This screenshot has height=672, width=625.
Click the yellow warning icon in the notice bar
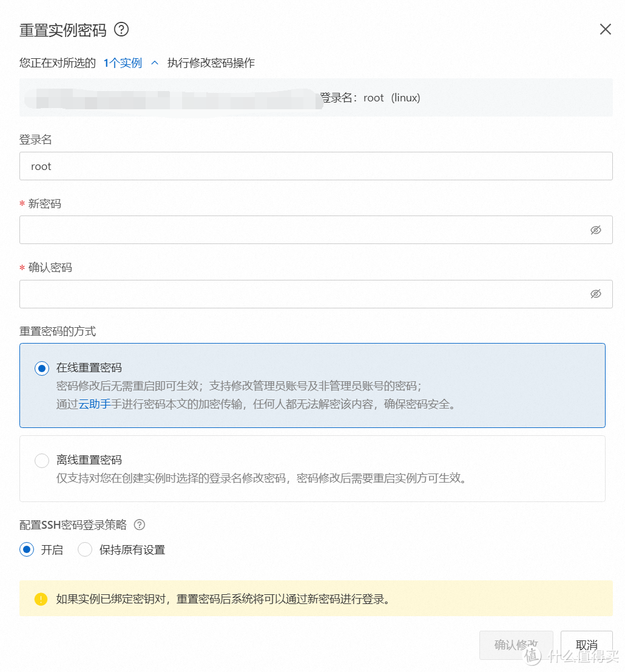(40, 599)
